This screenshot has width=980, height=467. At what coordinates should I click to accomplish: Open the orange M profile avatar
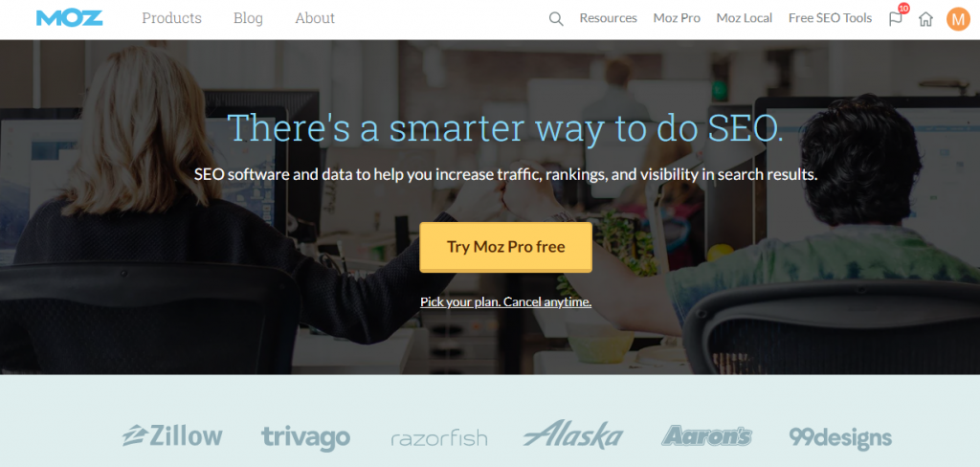[958, 19]
